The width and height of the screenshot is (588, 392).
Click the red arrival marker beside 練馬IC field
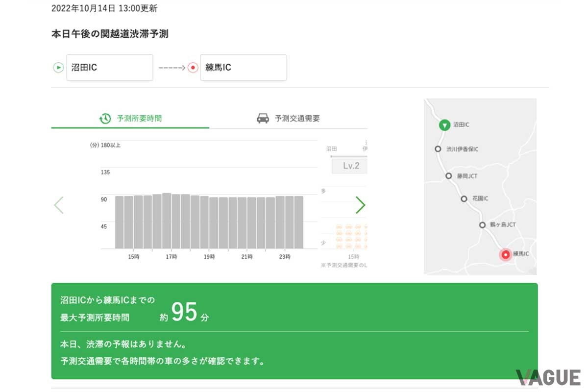[193, 68]
